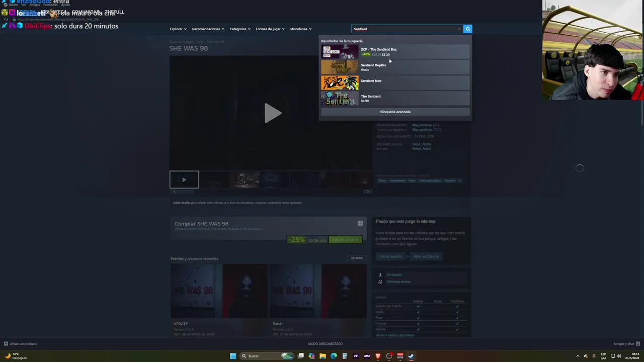Select the first trailer thumbnail in strip
Image resolution: width=644 pixels, height=362 pixels.
tap(184, 179)
